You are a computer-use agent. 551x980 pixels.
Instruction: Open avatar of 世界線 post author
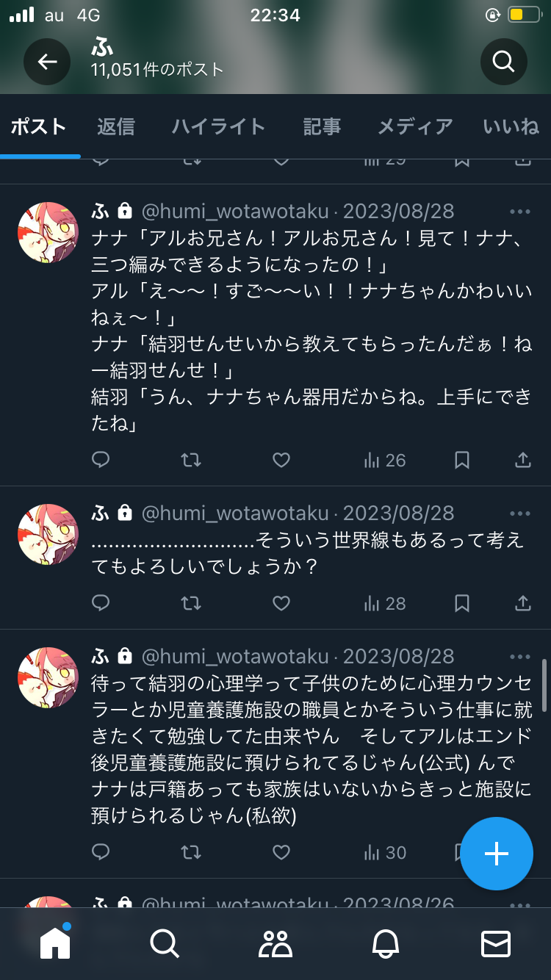coord(48,534)
